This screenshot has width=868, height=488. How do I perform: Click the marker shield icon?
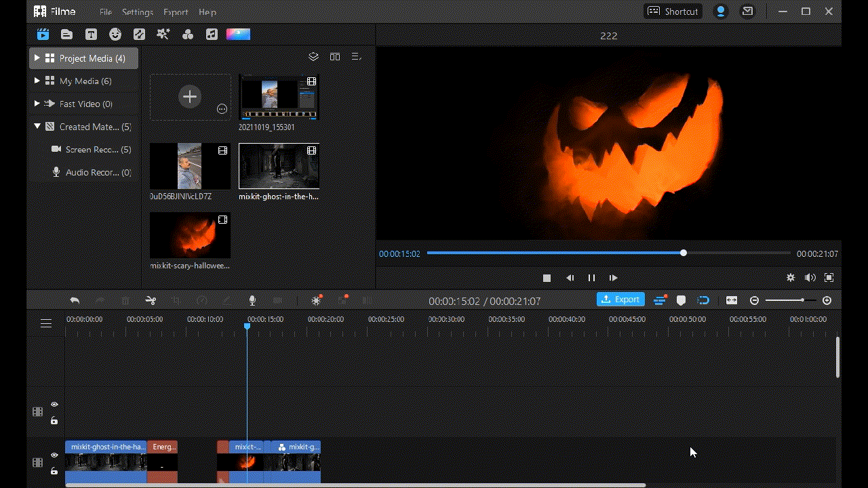(x=682, y=300)
